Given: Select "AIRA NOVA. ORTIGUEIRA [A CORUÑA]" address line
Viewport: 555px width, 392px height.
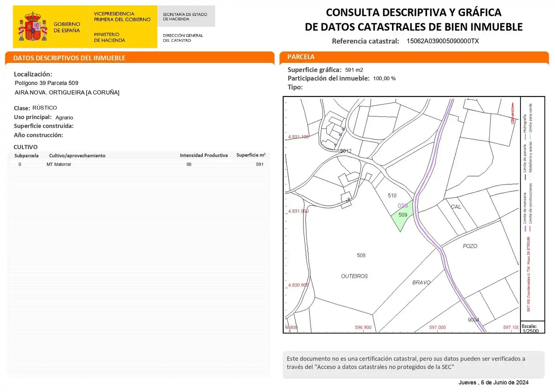Looking at the screenshot, I should click(x=67, y=93).
